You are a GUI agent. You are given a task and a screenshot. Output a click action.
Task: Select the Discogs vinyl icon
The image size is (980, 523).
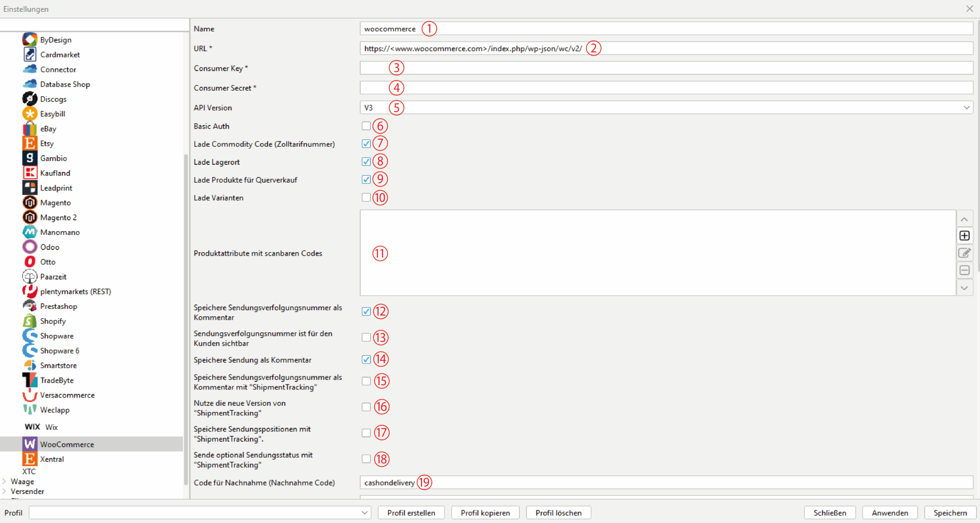[x=30, y=99]
